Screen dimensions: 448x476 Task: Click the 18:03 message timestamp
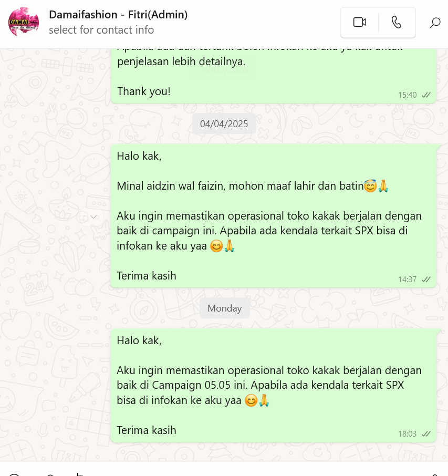click(408, 434)
